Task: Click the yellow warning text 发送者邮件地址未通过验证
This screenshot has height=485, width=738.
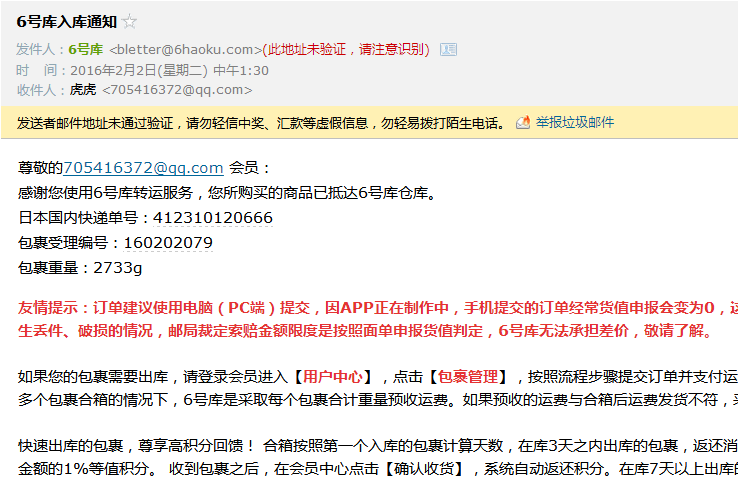Action: [x=95, y=123]
